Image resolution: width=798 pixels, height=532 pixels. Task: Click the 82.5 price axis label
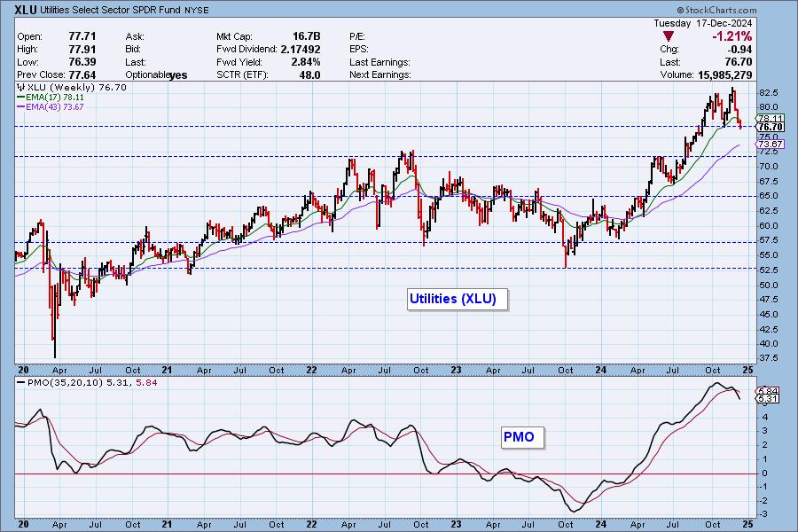pos(769,92)
